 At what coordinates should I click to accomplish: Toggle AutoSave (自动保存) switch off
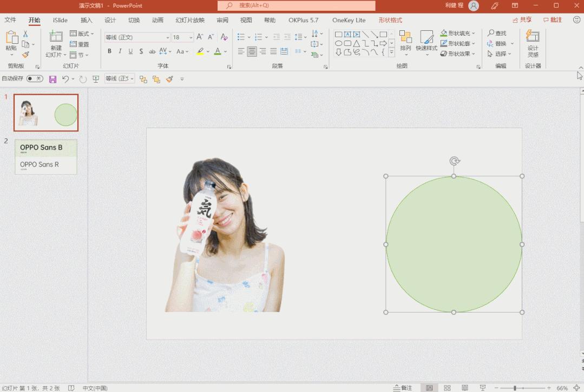click(34, 78)
